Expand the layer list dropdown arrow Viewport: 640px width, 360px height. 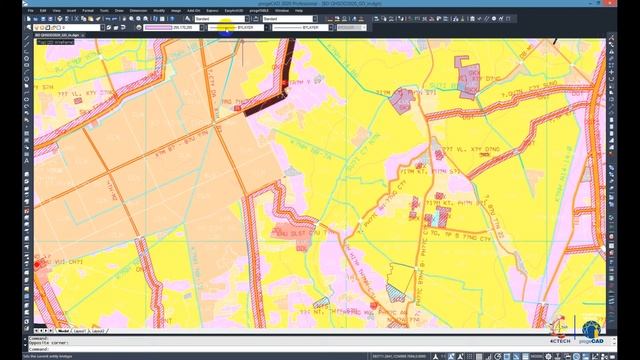(x=102, y=27)
